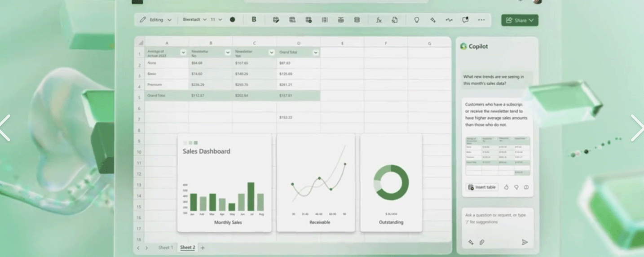Open the Editing mode dropdown
Viewport: 644px width, 257px height.
click(x=156, y=20)
